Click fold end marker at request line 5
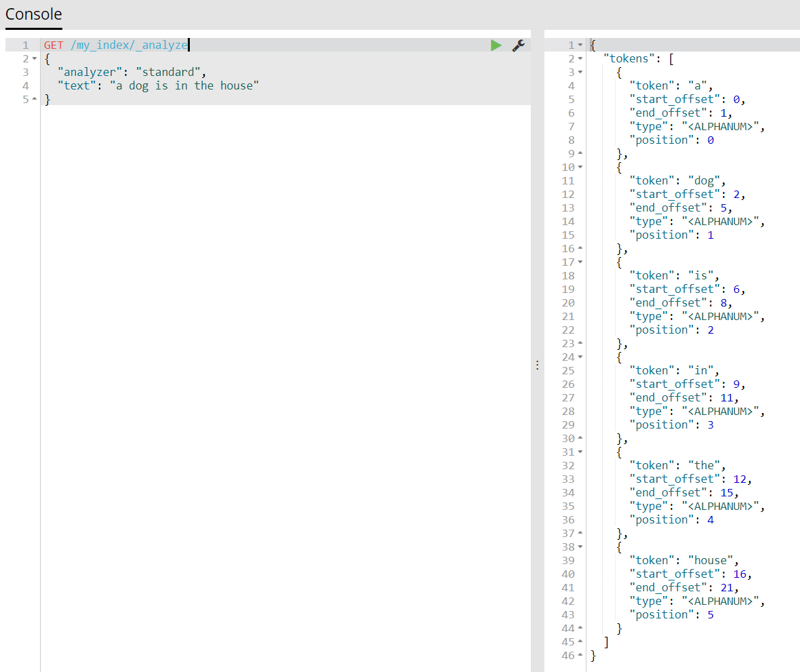Image resolution: width=800 pixels, height=672 pixels. coord(35,99)
